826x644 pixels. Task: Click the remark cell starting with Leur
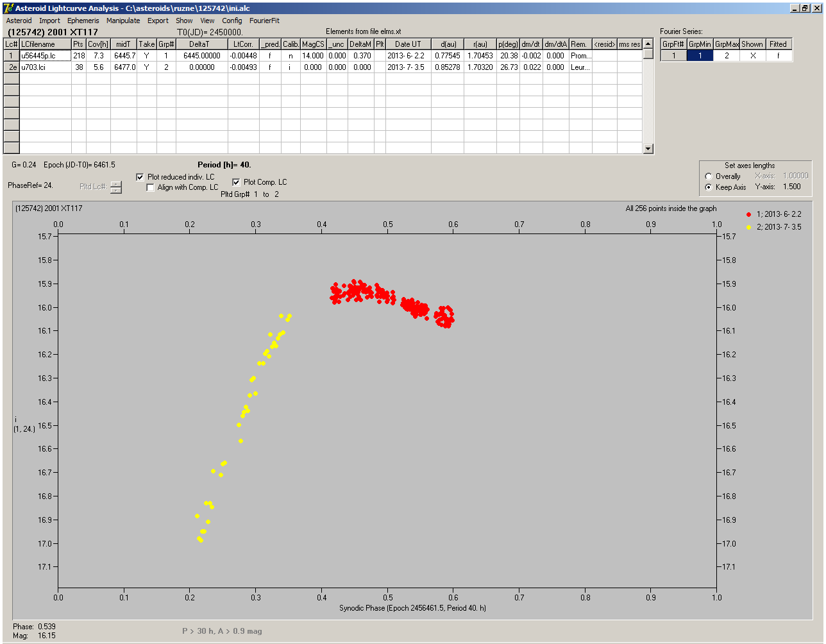[x=580, y=67]
